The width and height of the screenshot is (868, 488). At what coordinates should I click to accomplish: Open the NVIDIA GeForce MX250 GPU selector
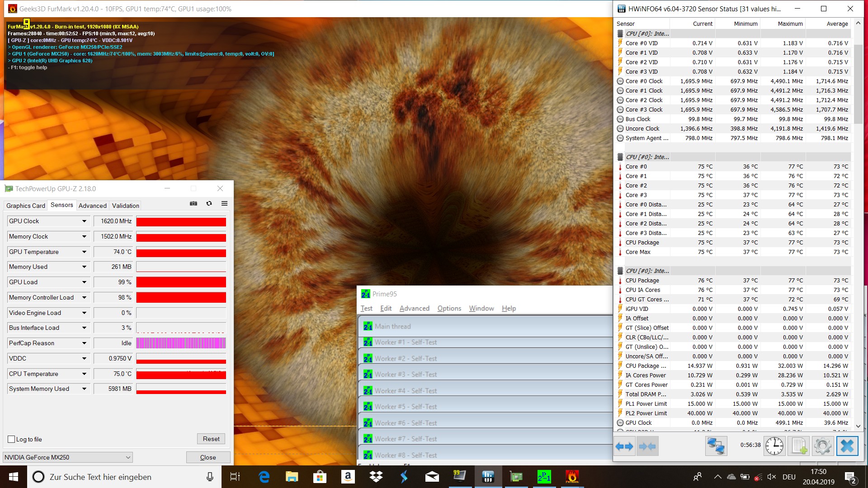click(68, 457)
